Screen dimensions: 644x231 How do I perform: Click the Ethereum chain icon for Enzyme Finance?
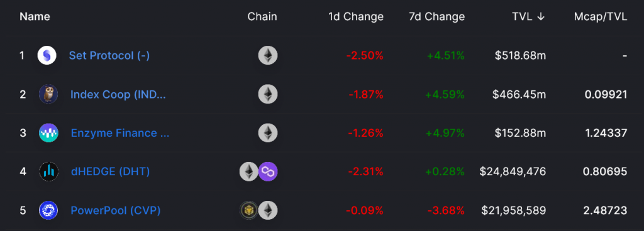click(x=268, y=133)
